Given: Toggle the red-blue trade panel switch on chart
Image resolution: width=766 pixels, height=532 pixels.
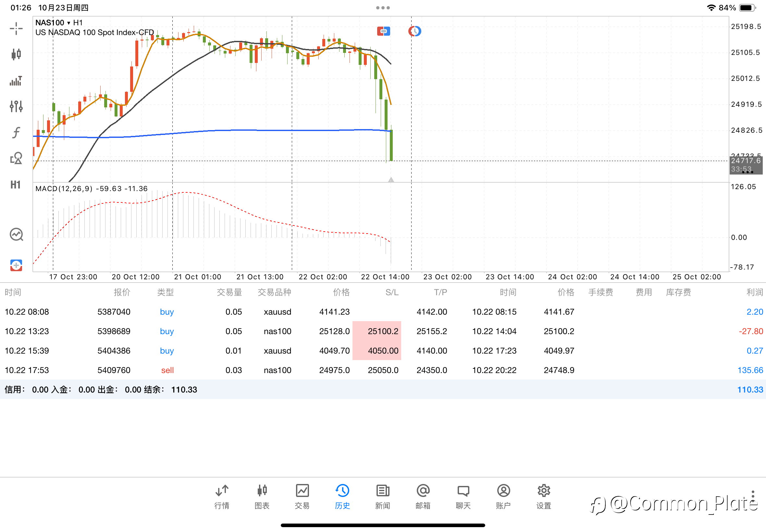Looking at the screenshot, I should click(384, 31).
